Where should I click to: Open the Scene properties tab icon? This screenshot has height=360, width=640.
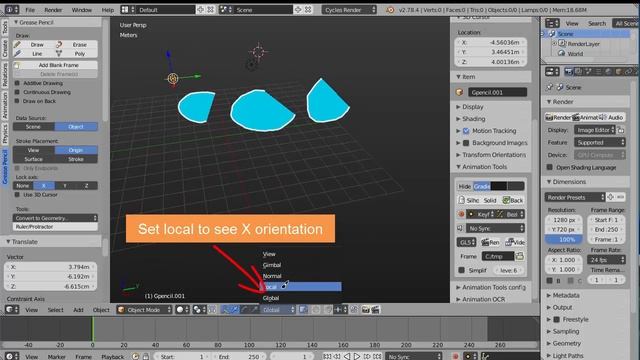[x=589, y=72]
